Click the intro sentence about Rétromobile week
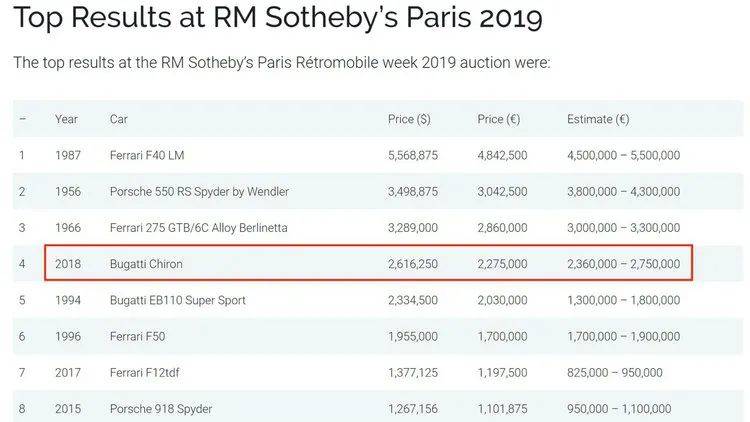 [x=282, y=63]
